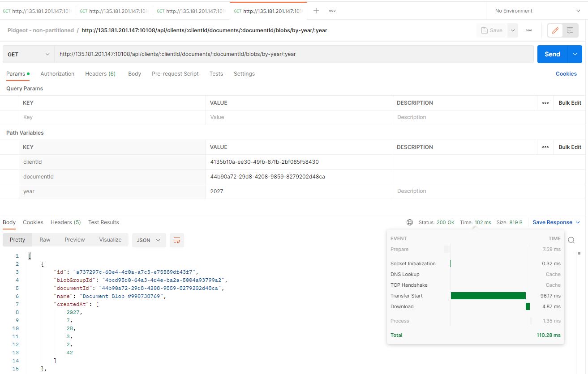Select the Visualize view mode
Screen dimensions: 588x374
pos(110,240)
